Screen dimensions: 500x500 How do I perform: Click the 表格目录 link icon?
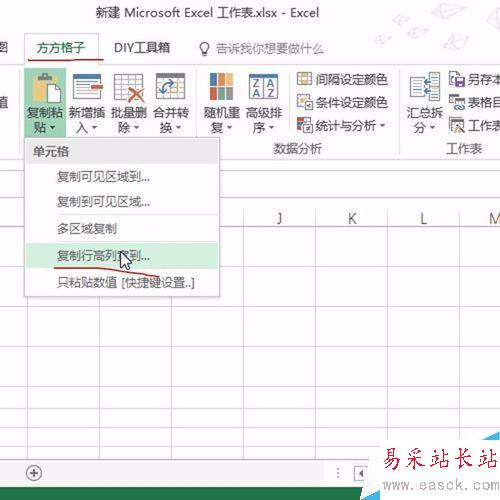[457, 102]
